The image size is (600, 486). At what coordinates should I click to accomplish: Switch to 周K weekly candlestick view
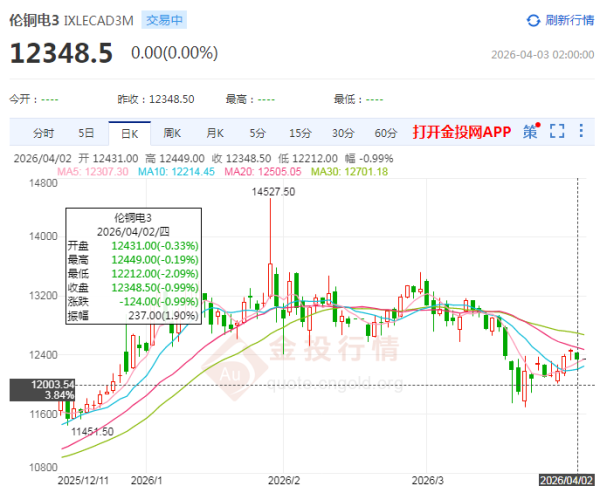[172, 133]
